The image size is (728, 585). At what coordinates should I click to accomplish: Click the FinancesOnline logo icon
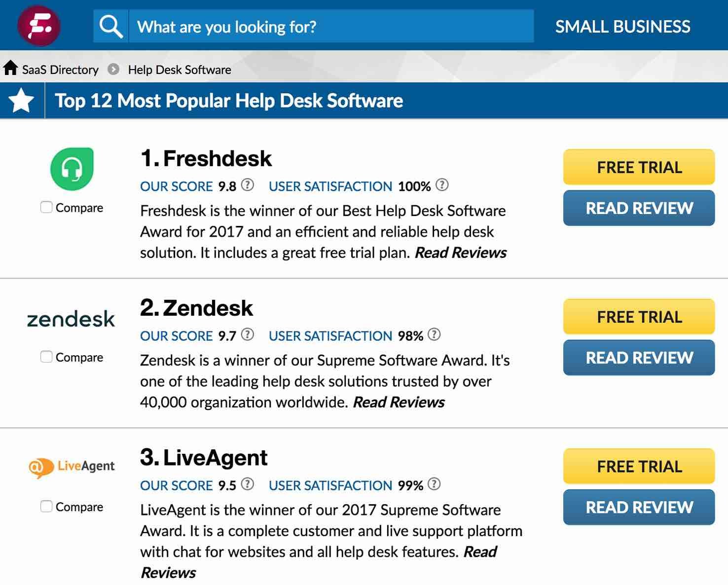point(39,26)
